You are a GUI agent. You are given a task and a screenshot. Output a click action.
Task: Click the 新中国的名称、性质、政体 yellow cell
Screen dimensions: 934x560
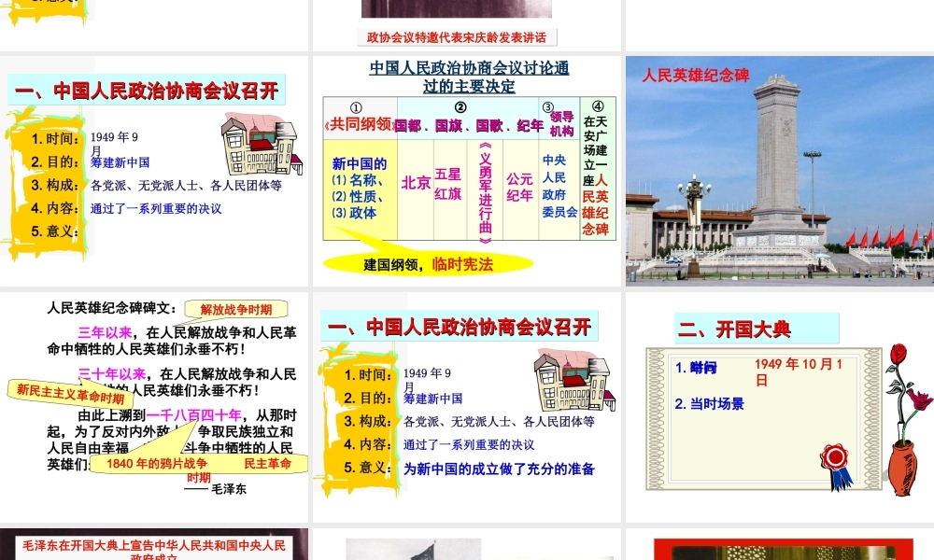tap(360, 188)
